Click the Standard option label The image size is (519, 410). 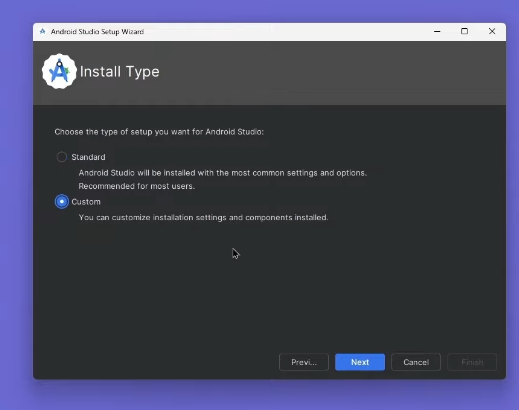point(88,157)
